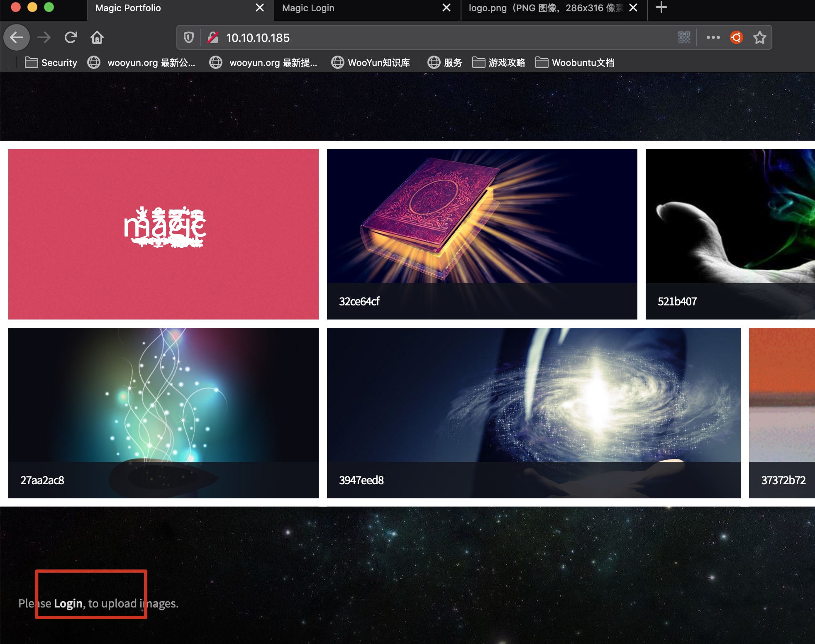Open the glowing book image 32ce64cf
The width and height of the screenshot is (815, 644).
(x=482, y=224)
